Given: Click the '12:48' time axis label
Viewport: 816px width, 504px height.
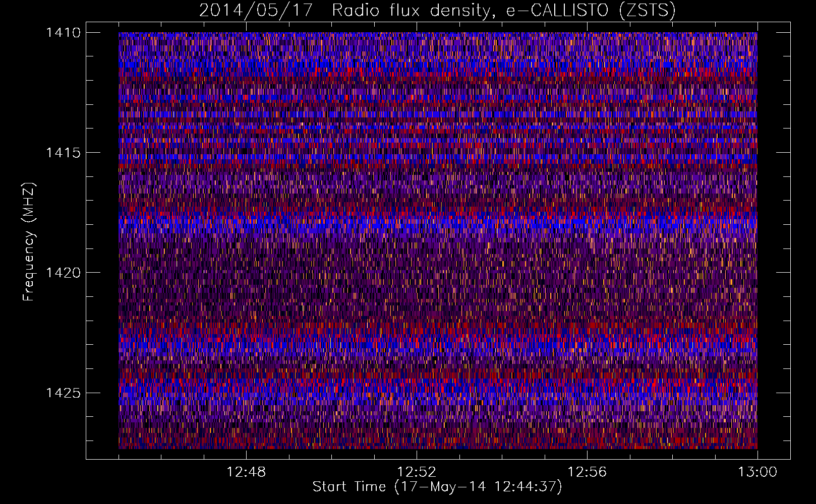Looking at the screenshot, I should tap(246, 472).
